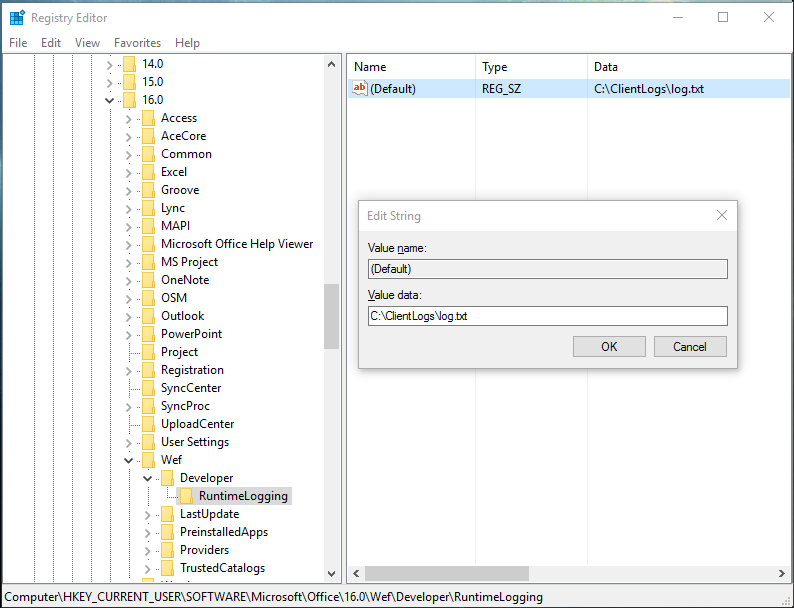794x608 pixels.
Task: Collapse the Developer key
Action: coord(147,478)
